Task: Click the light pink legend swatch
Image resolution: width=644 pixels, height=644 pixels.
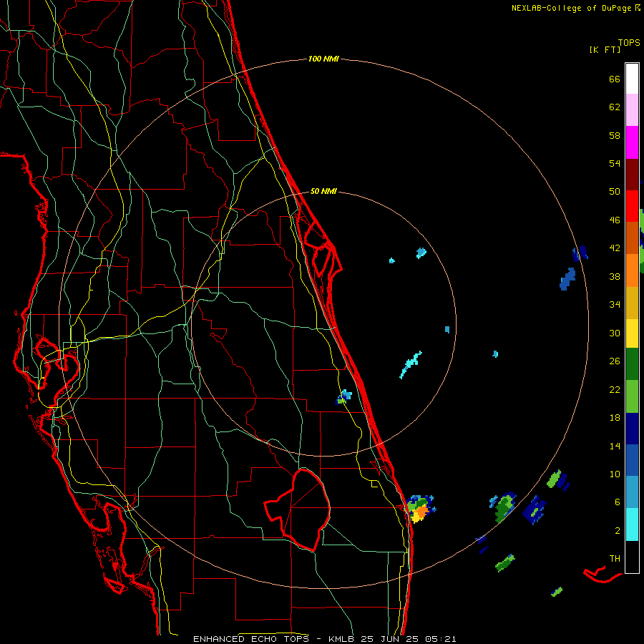Action: (x=632, y=109)
